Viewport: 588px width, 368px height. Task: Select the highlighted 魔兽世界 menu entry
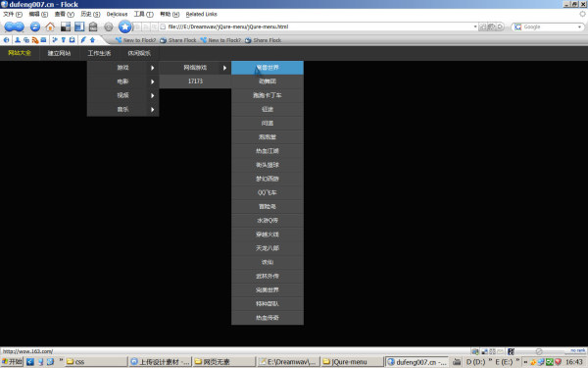point(268,68)
